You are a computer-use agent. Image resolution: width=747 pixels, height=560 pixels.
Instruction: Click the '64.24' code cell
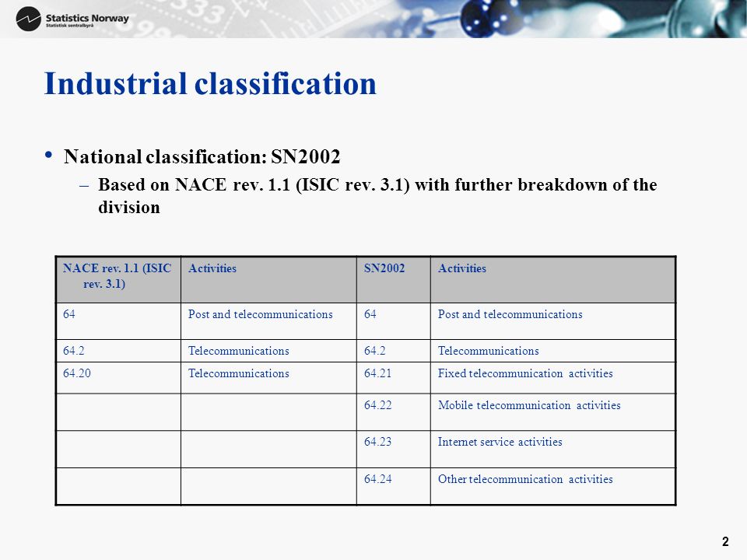[393, 486]
